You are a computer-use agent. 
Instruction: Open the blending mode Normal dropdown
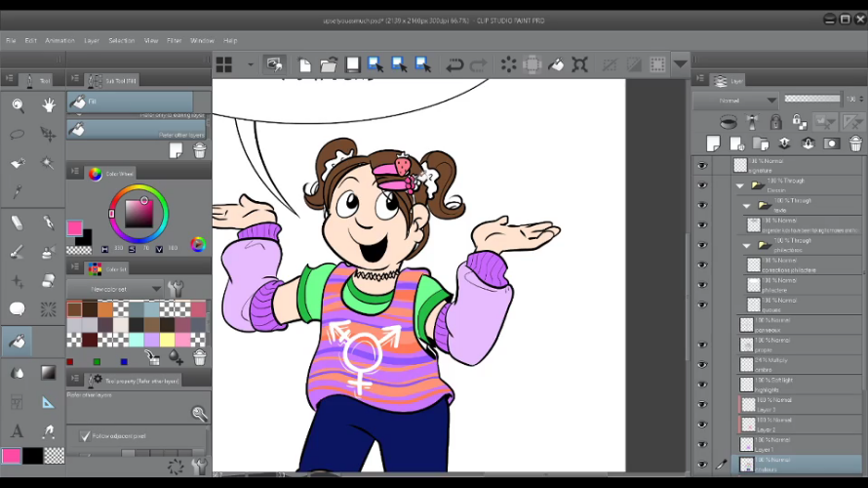click(735, 101)
